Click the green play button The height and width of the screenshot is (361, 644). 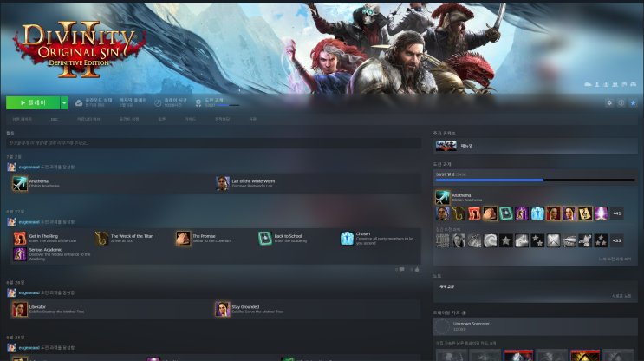[x=33, y=102]
